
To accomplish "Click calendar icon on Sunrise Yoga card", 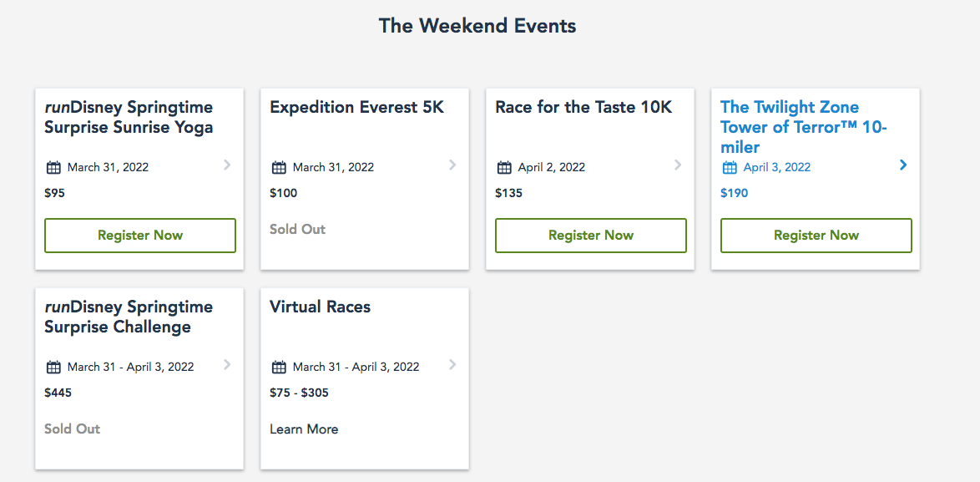I will pos(53,167).
